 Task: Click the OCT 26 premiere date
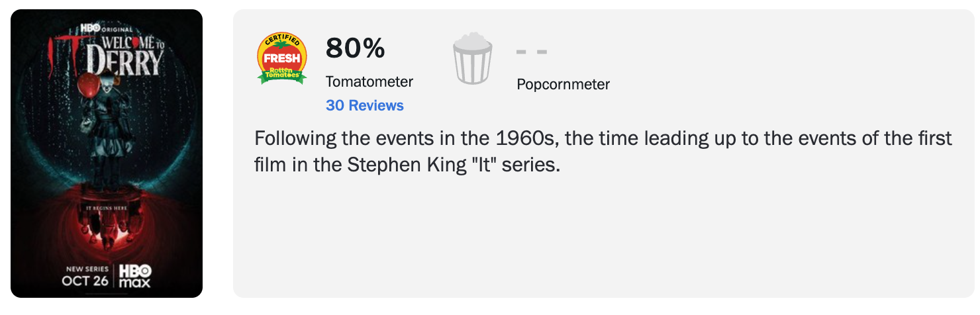pyautogui.click(x=85, y=280)
